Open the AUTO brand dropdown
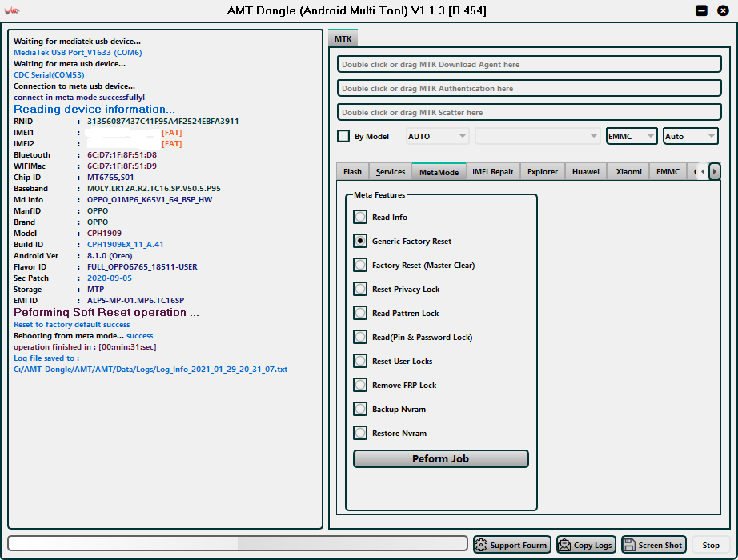This screenshot has height=560, width=738. 437,137
